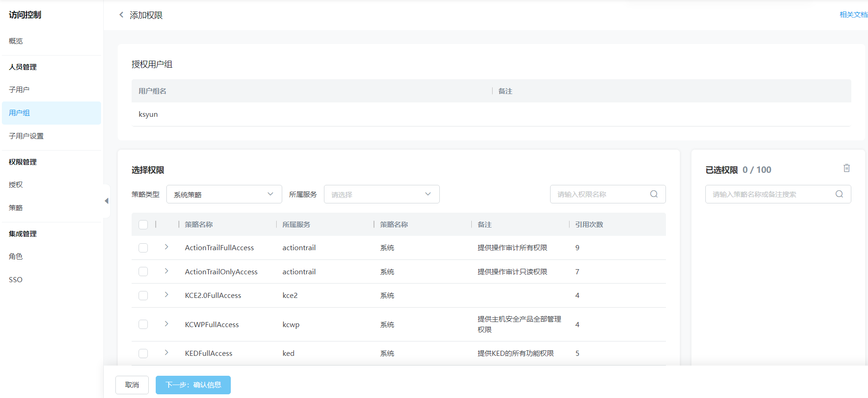
Task: Click search icon in selected permissions search box
Action: [x=839, y=194]
